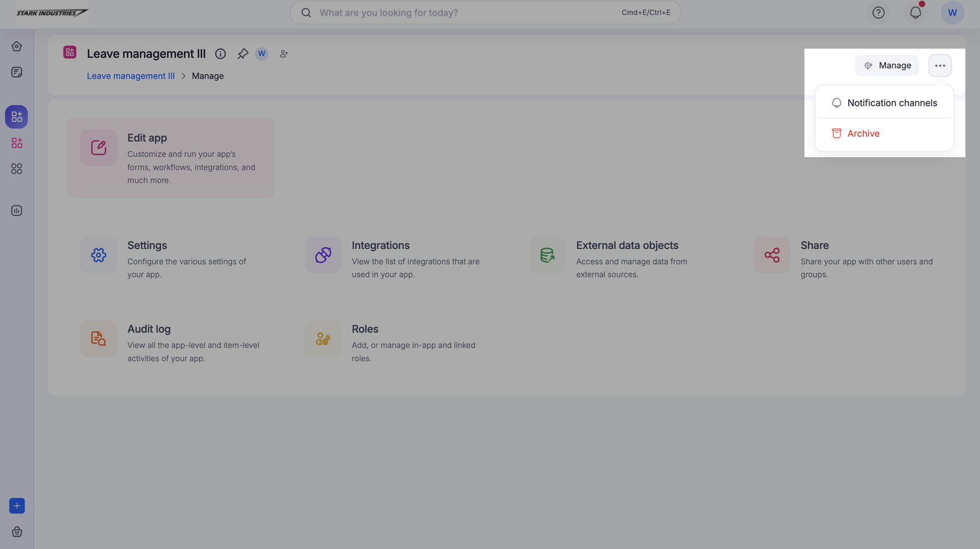This screenshot has height=549, width=980.
Task: Open the Roles option title
Action: (365, 329)
